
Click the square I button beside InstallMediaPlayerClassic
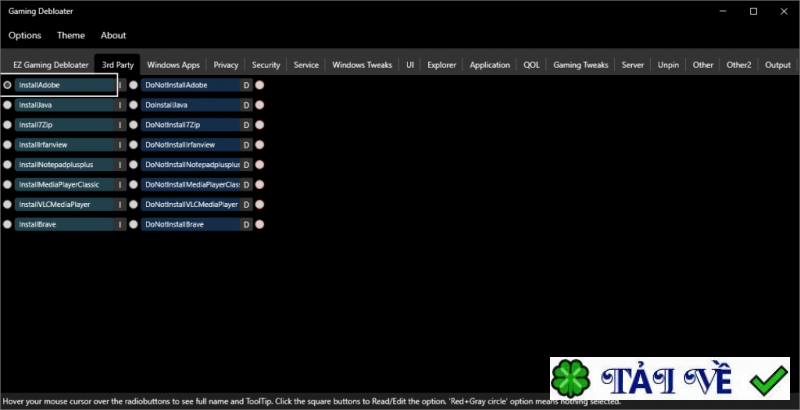coord(120,185)
